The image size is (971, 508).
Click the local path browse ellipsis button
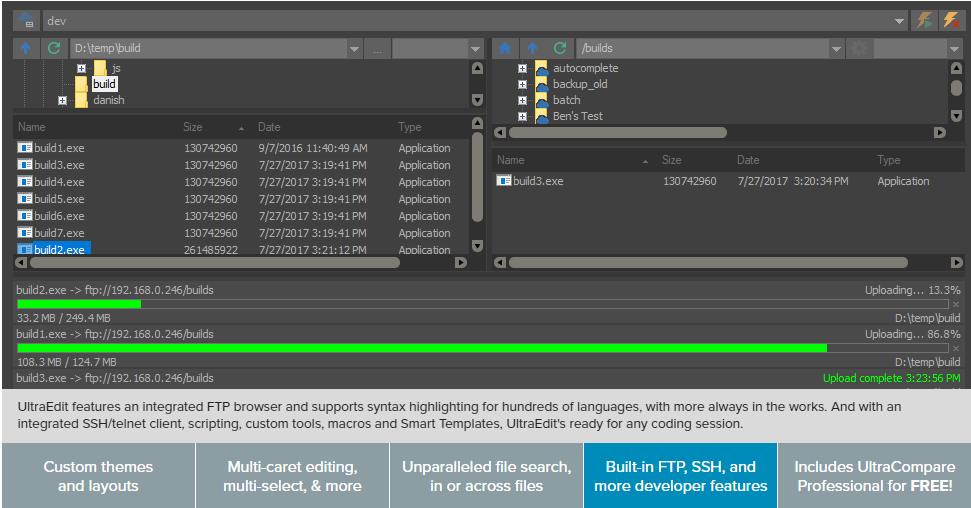point(377,48)
